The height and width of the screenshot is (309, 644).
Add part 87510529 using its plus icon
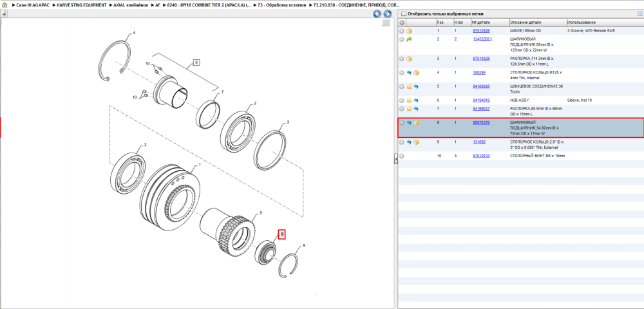[x=402, y=59]
